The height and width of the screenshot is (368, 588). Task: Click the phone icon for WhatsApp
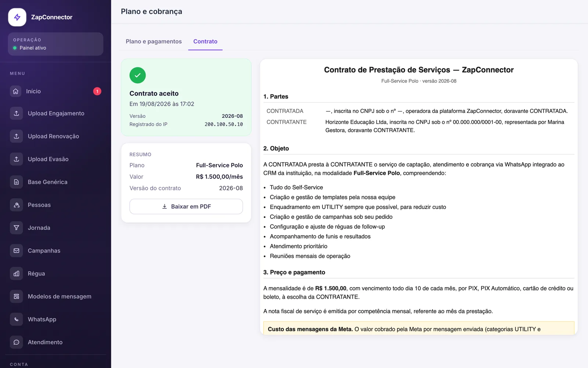(17, 319)
